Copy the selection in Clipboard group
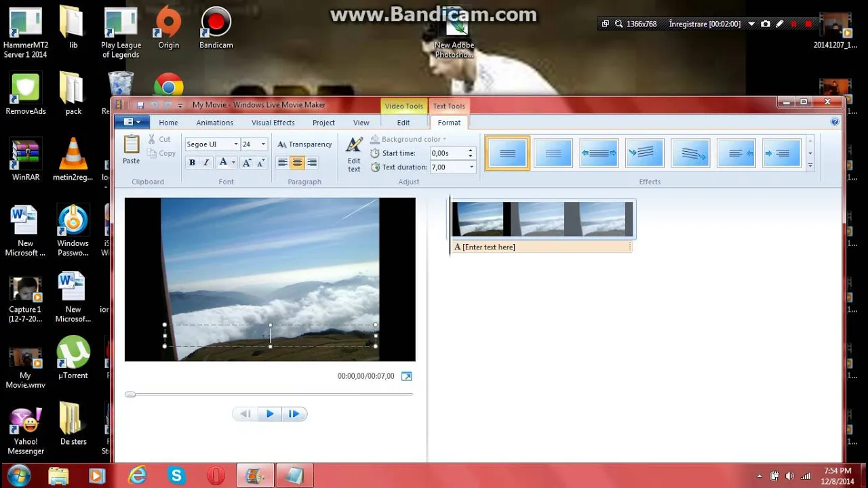868x488 pixels. coord(161,153)
